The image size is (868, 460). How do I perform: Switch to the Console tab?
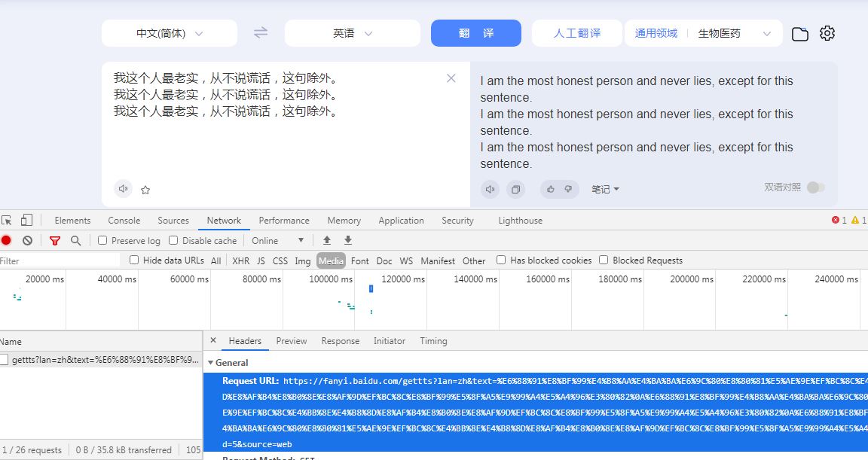tap(124, 221)
